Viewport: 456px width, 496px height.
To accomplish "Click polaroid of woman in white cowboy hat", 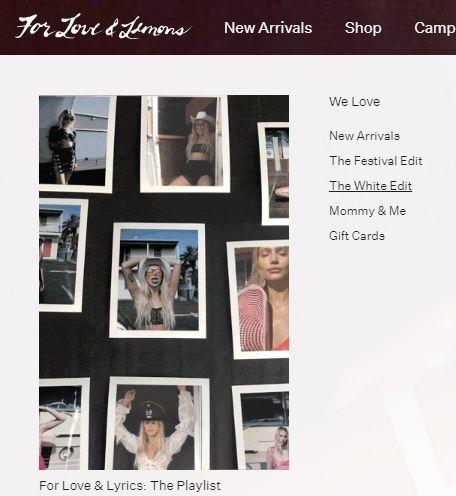I will point(185,144).
